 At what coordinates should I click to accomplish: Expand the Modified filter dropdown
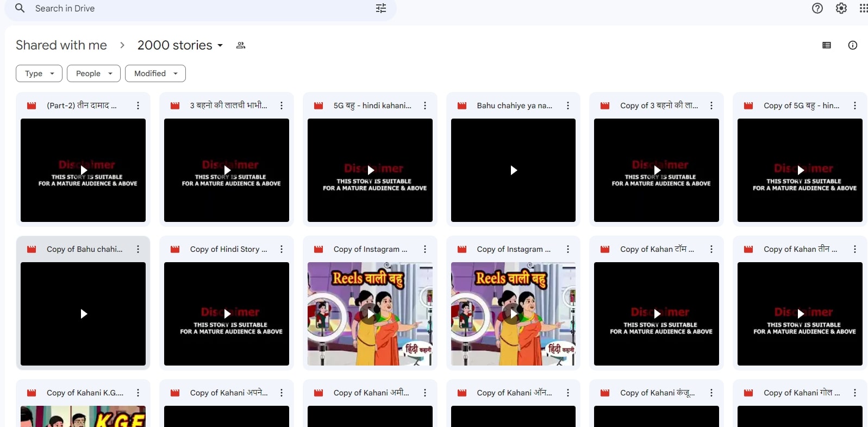tap(155, 73)
